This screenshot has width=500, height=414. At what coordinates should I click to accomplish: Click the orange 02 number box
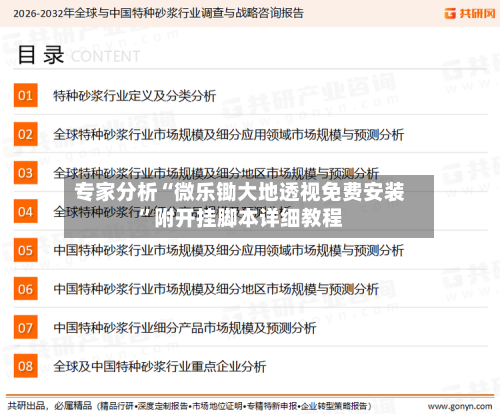26,134
